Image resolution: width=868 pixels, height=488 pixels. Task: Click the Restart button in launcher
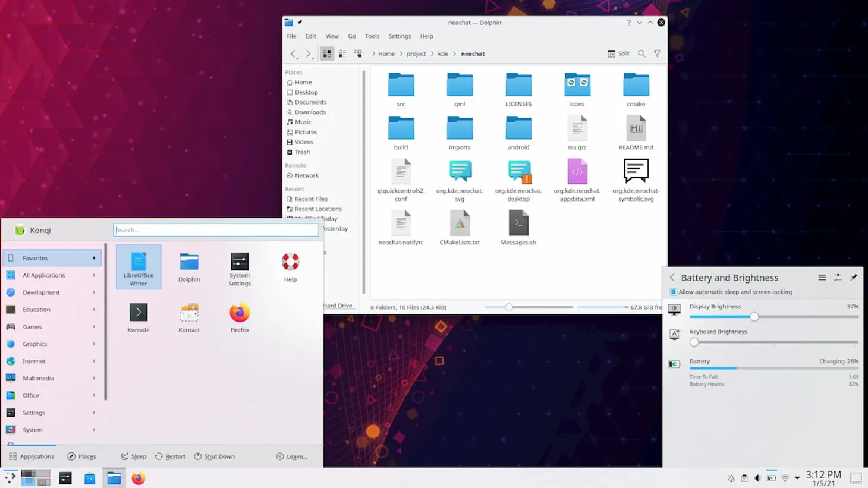[x=170, y=456]
